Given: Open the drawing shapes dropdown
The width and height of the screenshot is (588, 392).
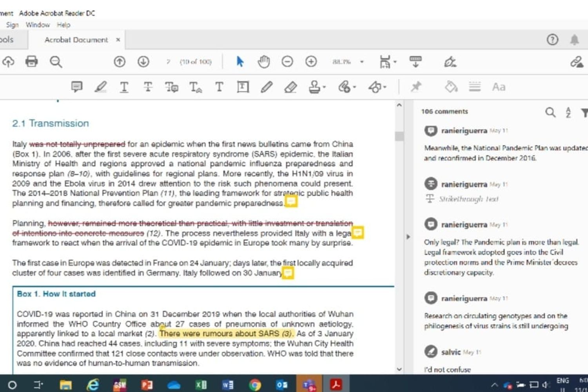Looking at the screenshot, I should coord(385,87).
